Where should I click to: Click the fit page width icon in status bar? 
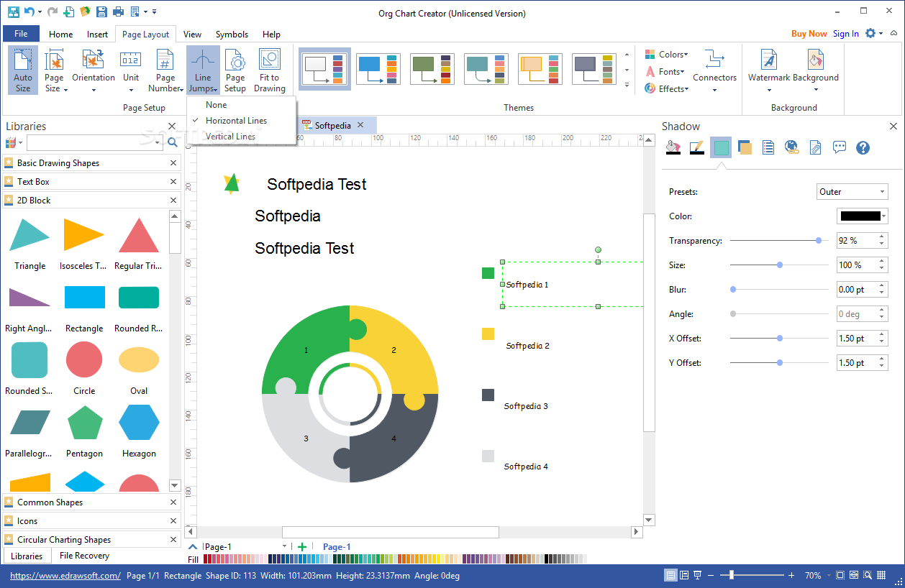click(x=854, y=575)
